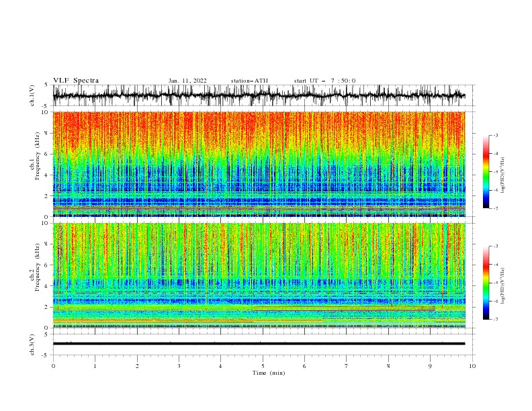Click the ch.3(V) waveform axis label
This screenshot has height=411, width=532.
(x=32, y=345)
